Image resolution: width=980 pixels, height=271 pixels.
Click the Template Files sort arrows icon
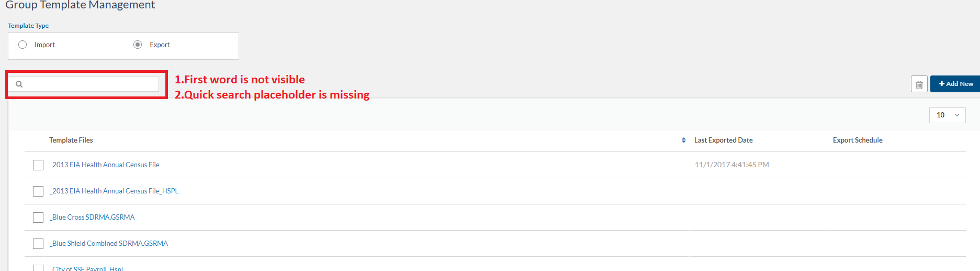tap(683, 140)
